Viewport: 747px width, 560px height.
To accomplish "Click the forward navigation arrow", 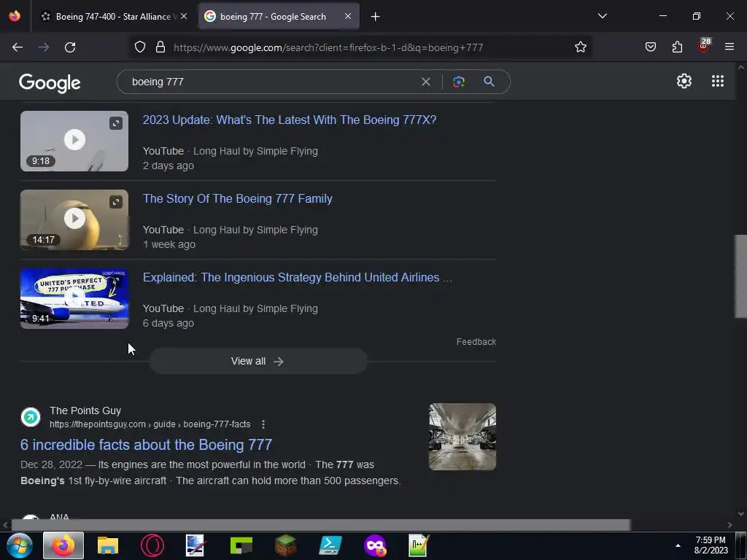I will [x=44, y=47].
